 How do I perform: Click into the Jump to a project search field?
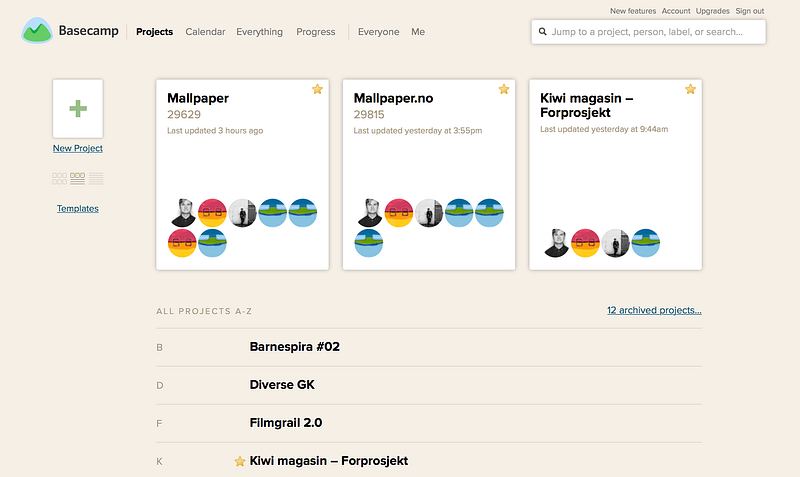click(x=648, y=32)
